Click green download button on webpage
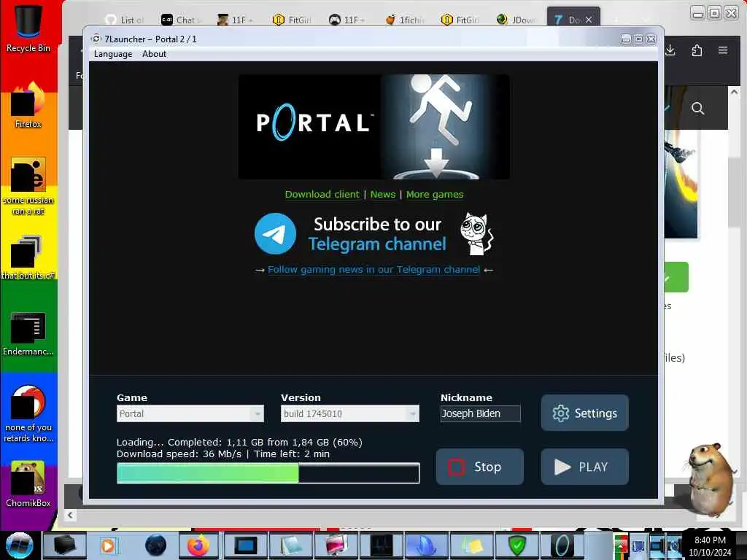This screenshot has width=747, height=560. pyautogui.click(x=676, y=277)
